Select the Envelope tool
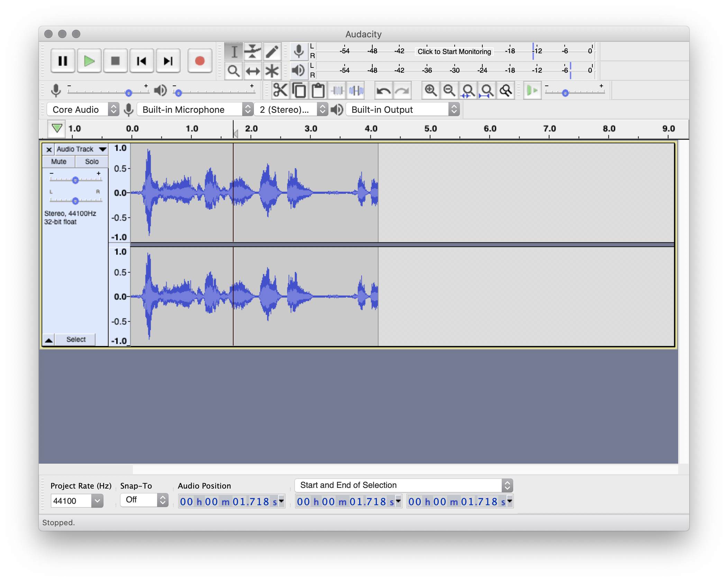The width and height of the screenshot is (728, 582). pos(253,52)
